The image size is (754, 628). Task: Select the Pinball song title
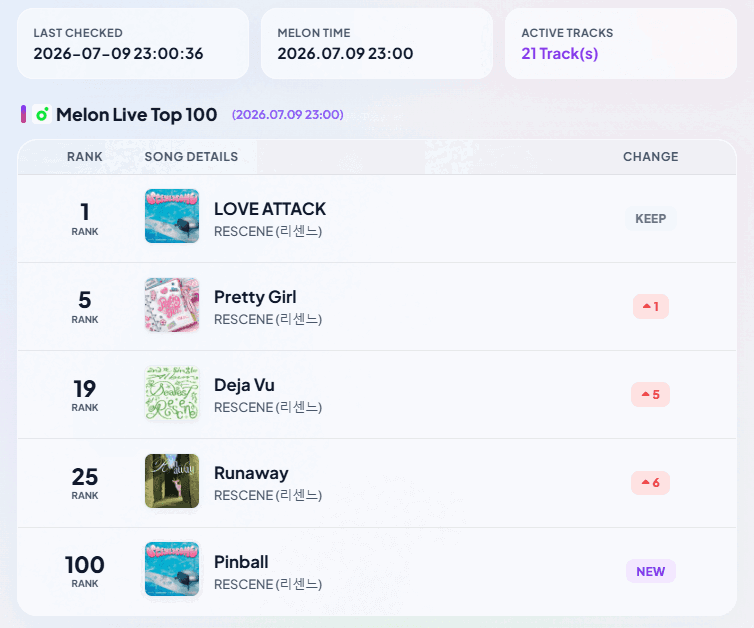[x=241, y=562]
